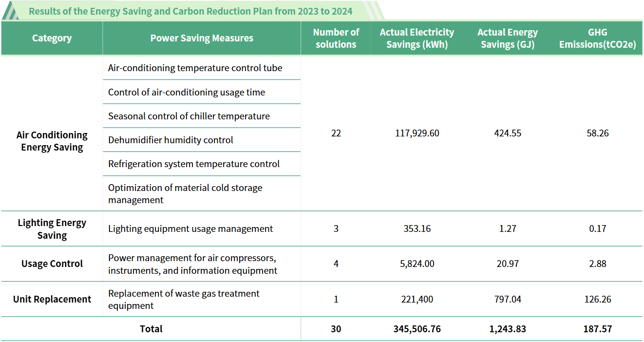The height and width of the screenshot is (342, 644).
Task: Click the table title about Energy Saving Plan
Action: 190,11
